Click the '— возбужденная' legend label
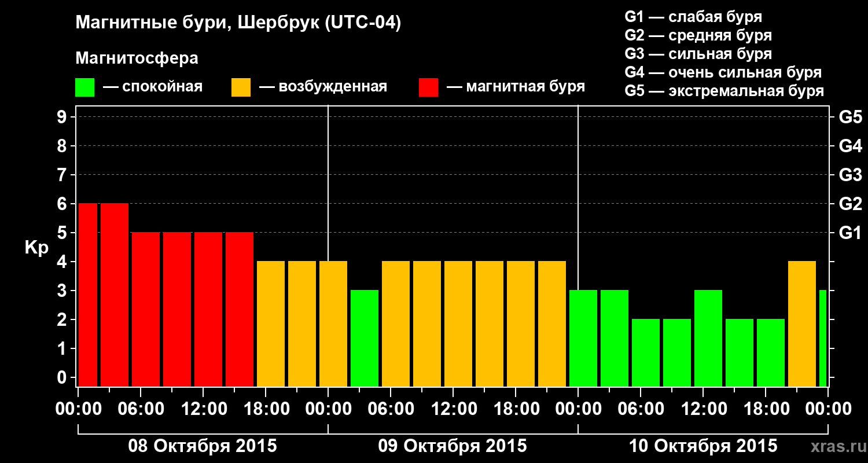868x463 pixels. (x=323, y=87)
